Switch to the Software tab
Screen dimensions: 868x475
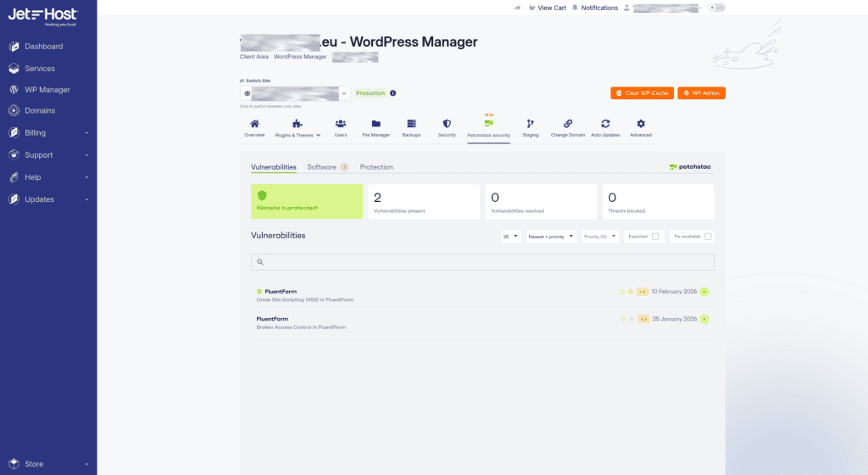[x=322, y=167]
